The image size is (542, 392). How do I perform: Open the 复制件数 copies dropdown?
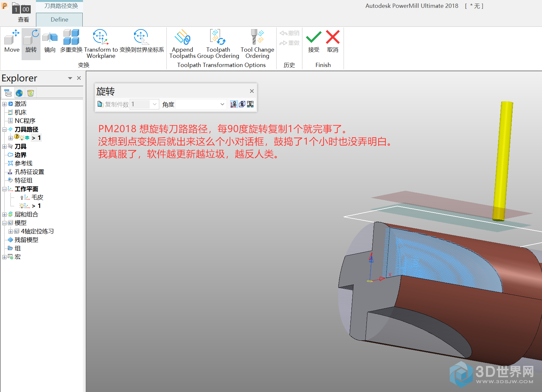pyautogui.click(x=155, y=104)
